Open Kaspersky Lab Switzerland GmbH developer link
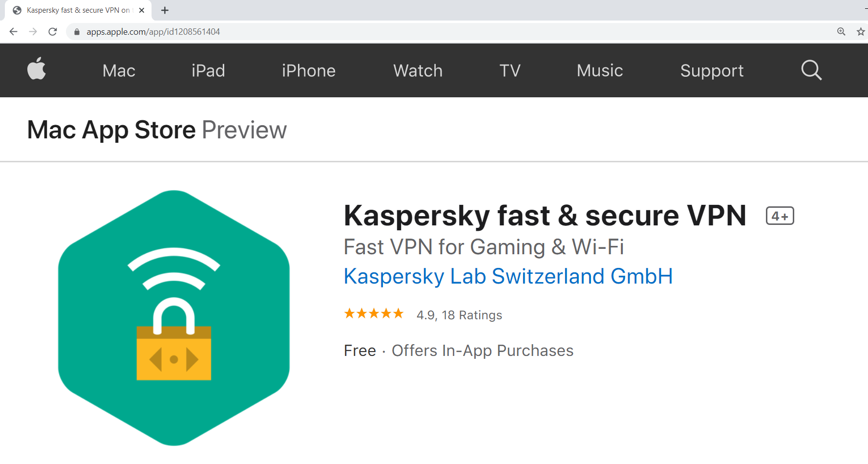This screenshot has height=464, width=868. tap(508, 276)
